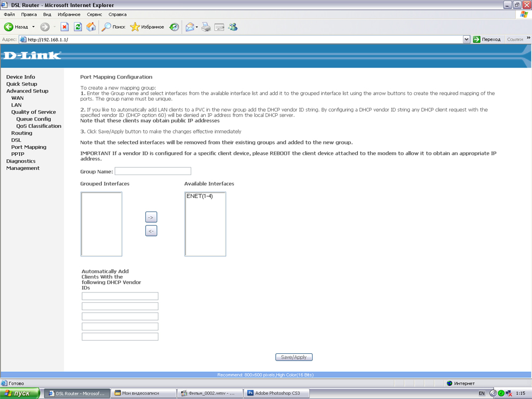Click the Stop loading icon in toolbar

tap(64, 26)
